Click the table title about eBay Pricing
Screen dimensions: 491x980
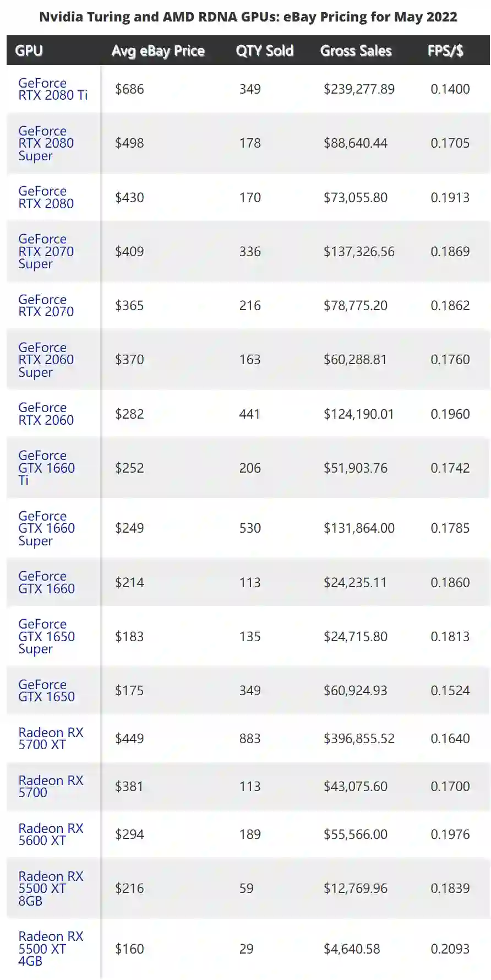(x=248, y=17)
